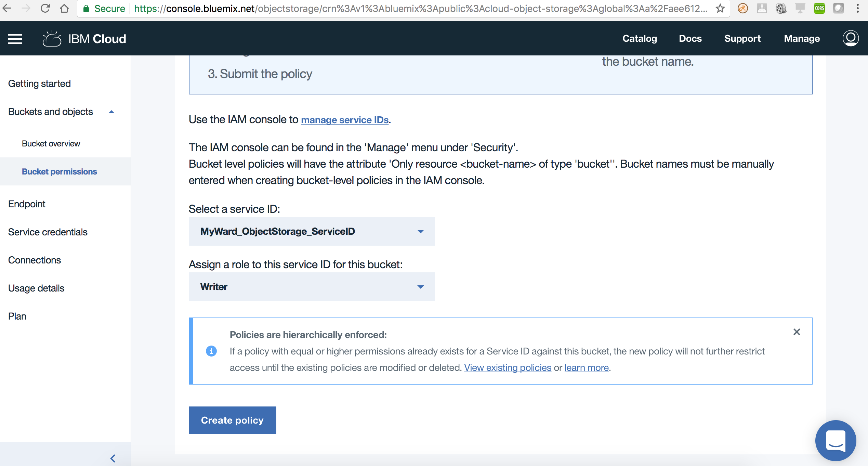
Task: Collapse the sidebar with left chevron
Action: [113, 458]
